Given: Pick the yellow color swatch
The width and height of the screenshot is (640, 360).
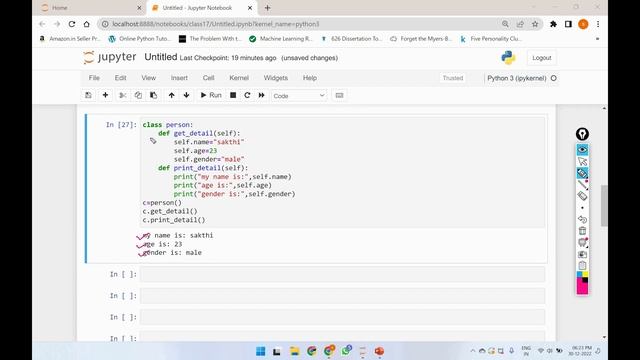Looking at the screenshot, I should (585, 274).
